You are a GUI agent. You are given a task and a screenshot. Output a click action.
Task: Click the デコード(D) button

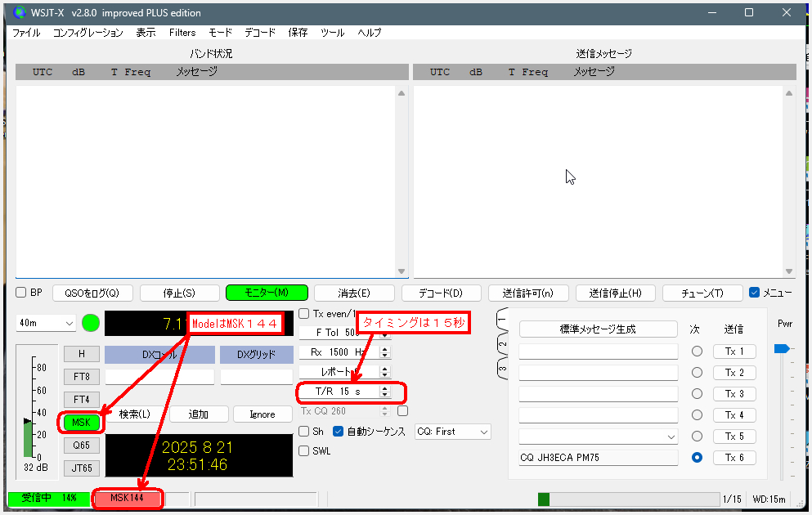coord(442,293)
